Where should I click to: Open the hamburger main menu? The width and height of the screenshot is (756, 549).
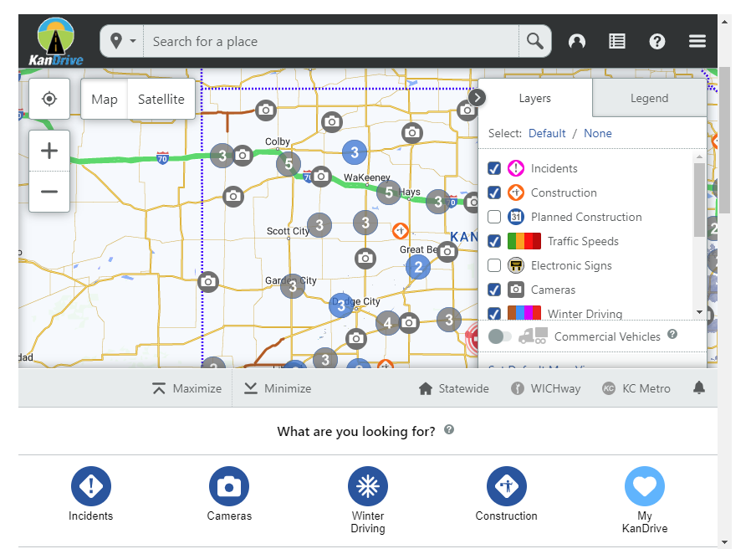pos(697,41)
